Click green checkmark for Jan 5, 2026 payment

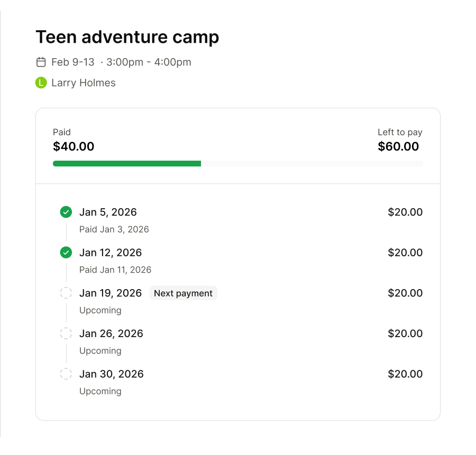[66, 212]
